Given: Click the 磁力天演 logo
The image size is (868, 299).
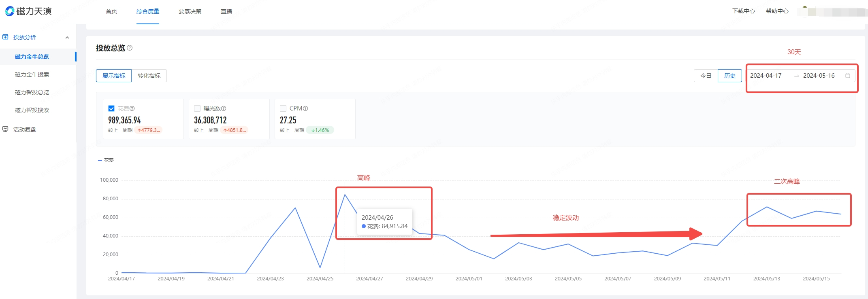Looking at the screenshot, I should click(28, 11).
